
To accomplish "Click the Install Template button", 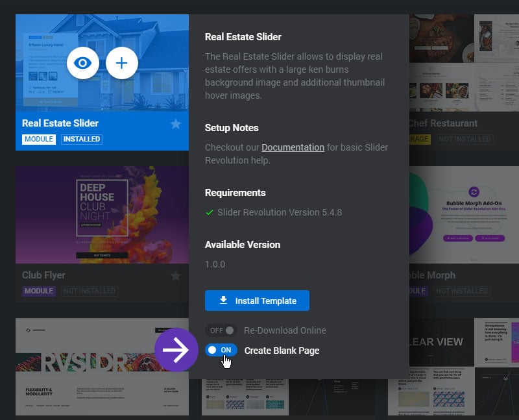I will 257,301.
